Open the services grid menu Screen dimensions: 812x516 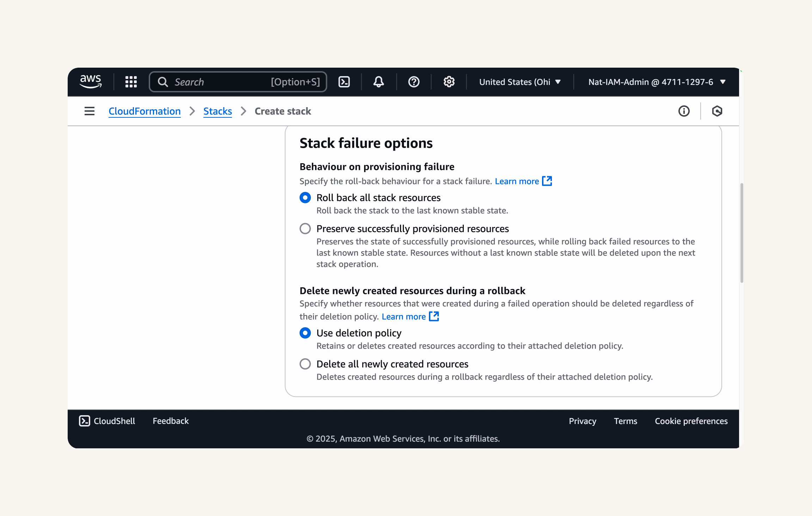click(131, 82)
